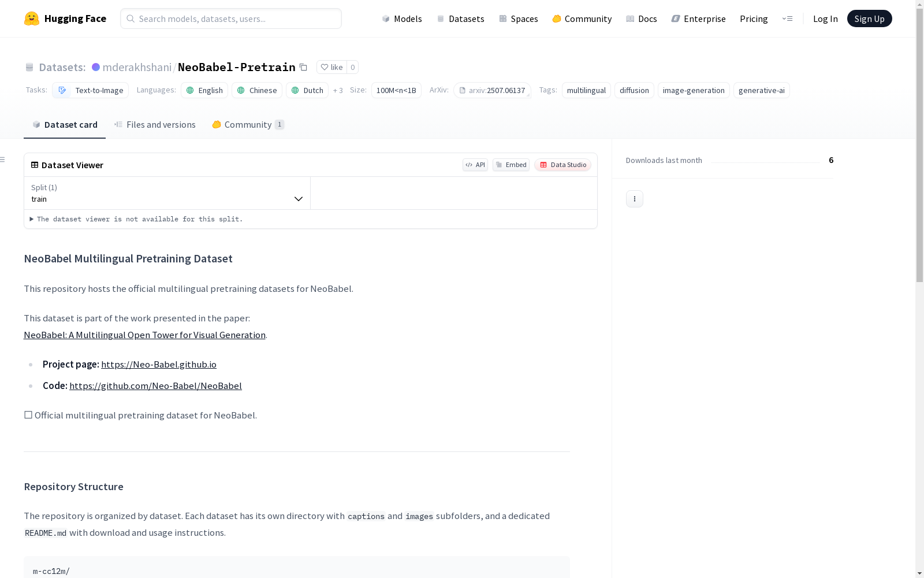
Task: Click the like count number
Action: point(353,67)
